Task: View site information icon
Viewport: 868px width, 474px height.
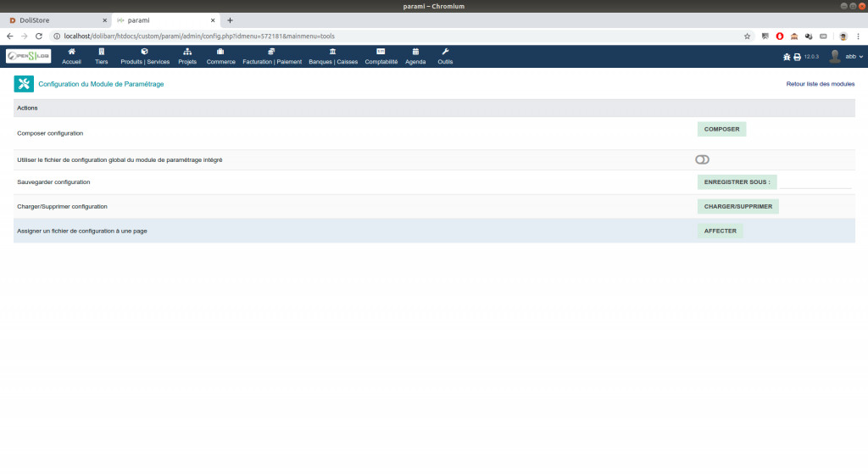Action: pyautogui.click(x=57, y=36)
